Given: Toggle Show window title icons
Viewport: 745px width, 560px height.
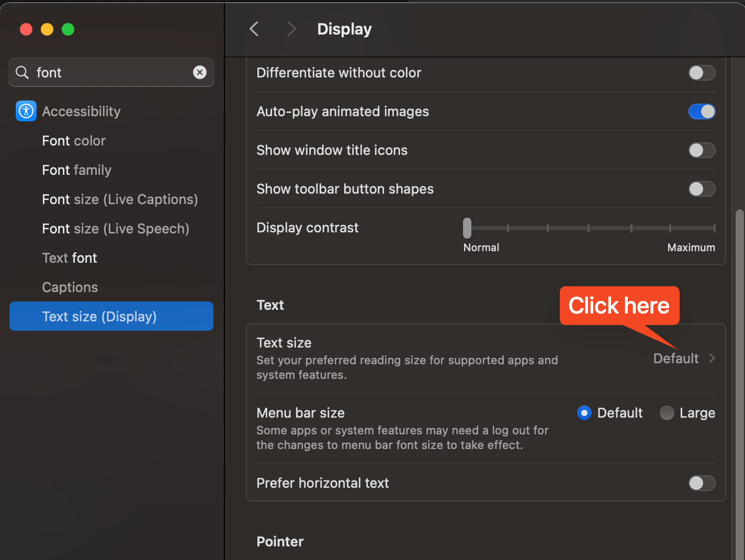Looking at the screenshot, I should [x=702, y=150].
